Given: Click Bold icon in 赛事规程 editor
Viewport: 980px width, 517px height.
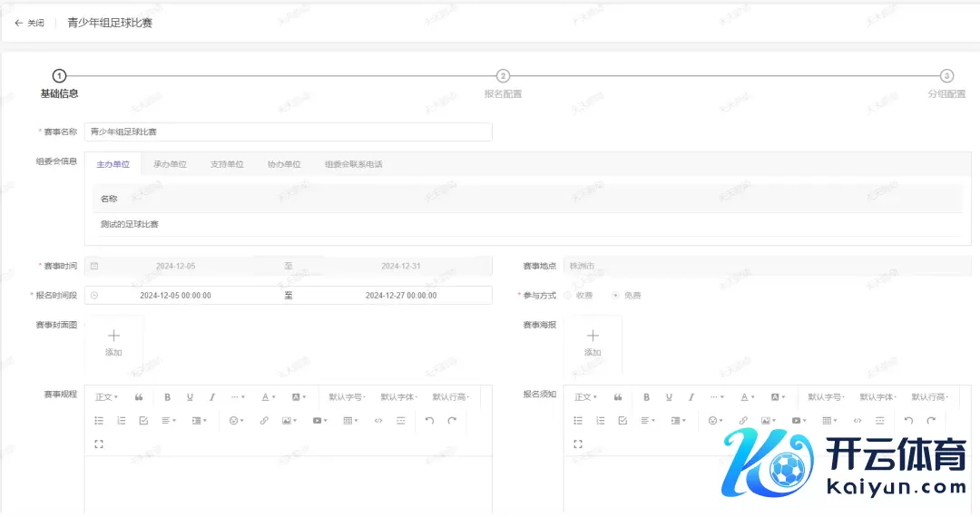Looking at the screenshot, I should click(x=168, y=397).
